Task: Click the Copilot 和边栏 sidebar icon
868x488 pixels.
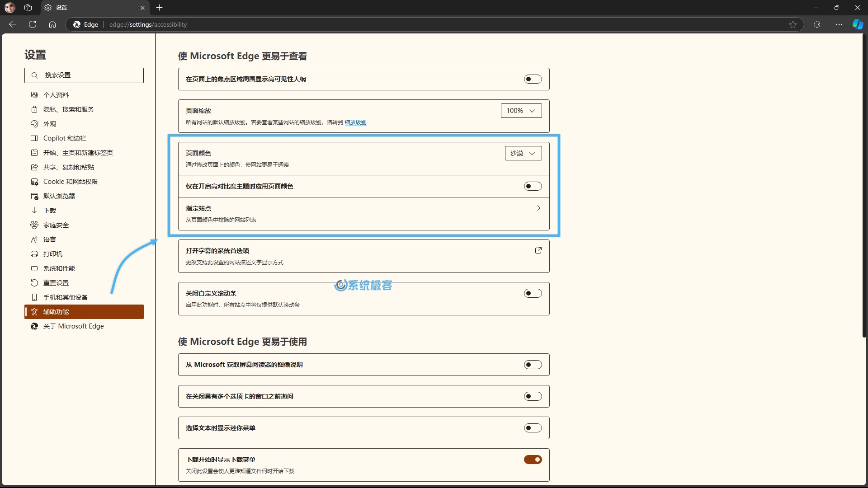Action: pyautogui.click(x=34, y=138)
